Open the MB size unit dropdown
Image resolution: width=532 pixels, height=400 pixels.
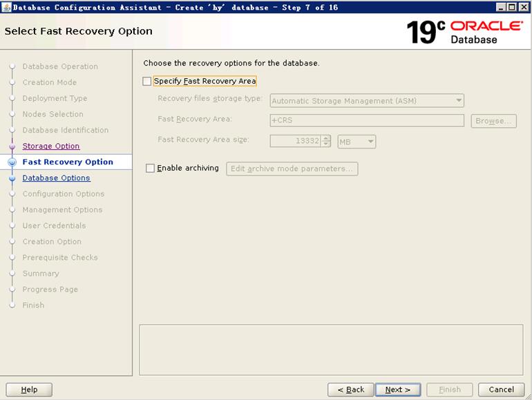coord(357,142)
